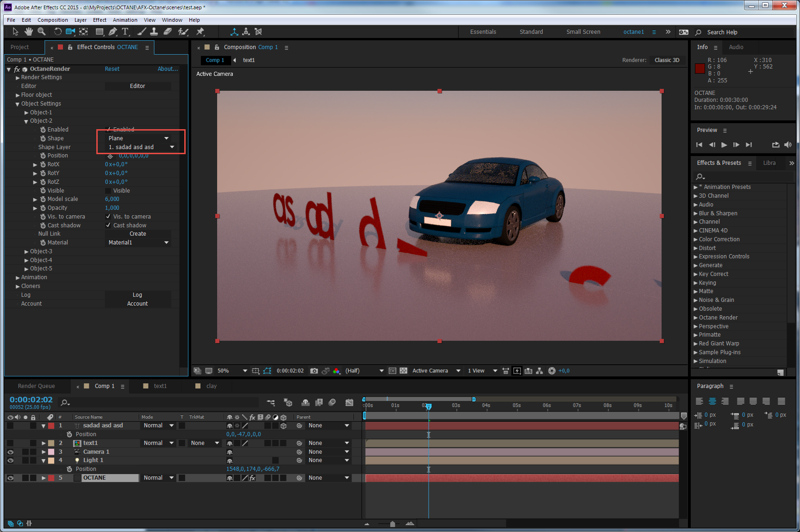This screenshot has height=532, width=800.
Task: Expand the Octane Render effects category
Action: (695, 318)
